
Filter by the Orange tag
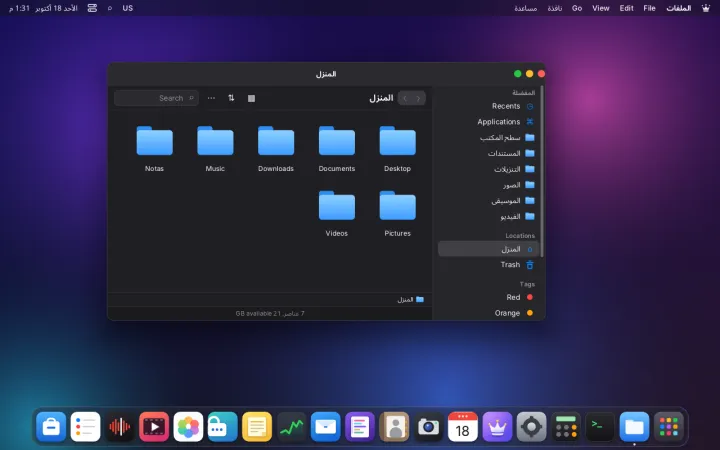489,313
